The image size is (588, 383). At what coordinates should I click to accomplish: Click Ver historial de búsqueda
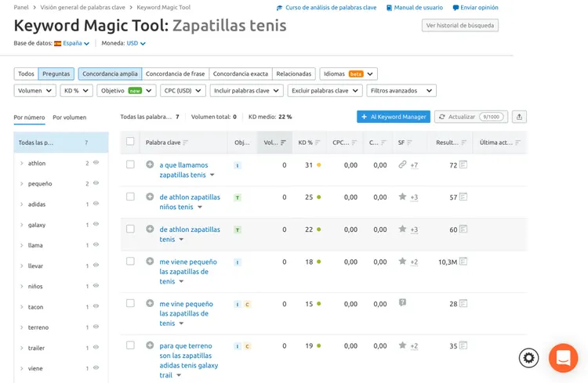[459, 26]
